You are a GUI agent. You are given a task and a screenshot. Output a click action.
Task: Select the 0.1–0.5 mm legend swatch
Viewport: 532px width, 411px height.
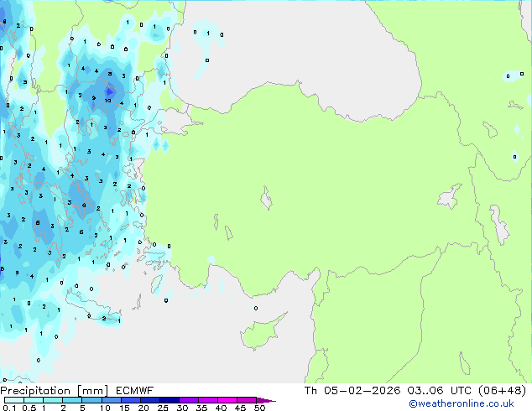coord(14,400)
